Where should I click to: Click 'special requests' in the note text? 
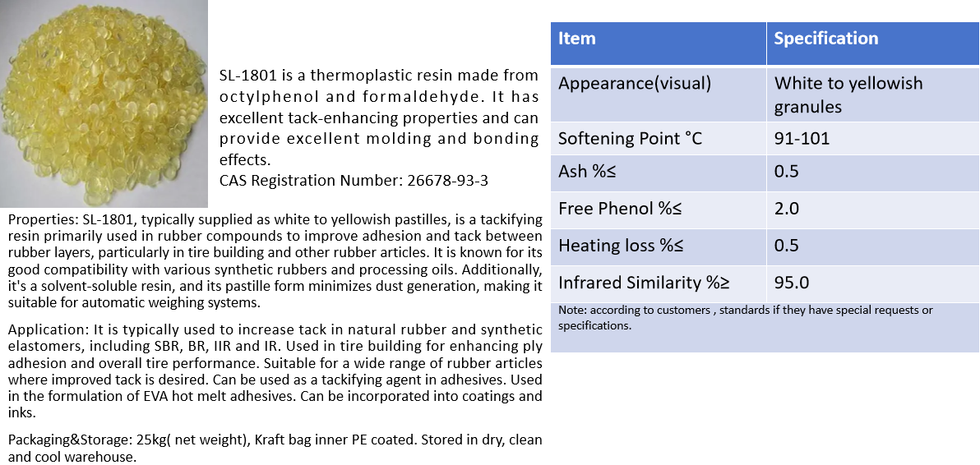point(876,311)
